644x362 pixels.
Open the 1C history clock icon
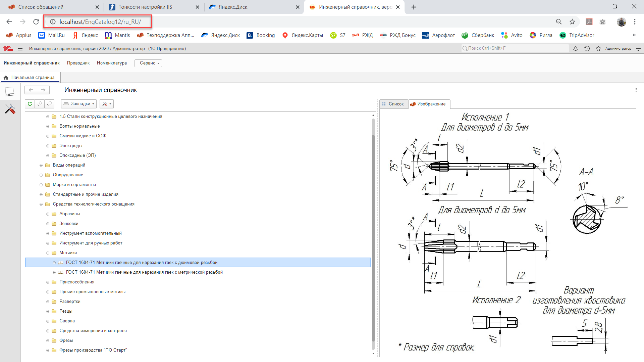[x=587, y=49]
